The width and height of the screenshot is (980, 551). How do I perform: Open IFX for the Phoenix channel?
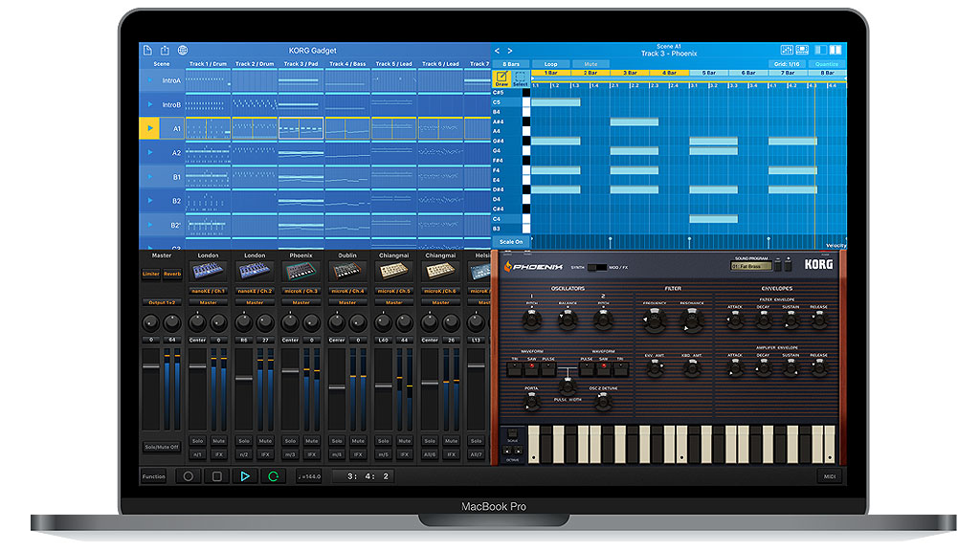coord(312,454)
